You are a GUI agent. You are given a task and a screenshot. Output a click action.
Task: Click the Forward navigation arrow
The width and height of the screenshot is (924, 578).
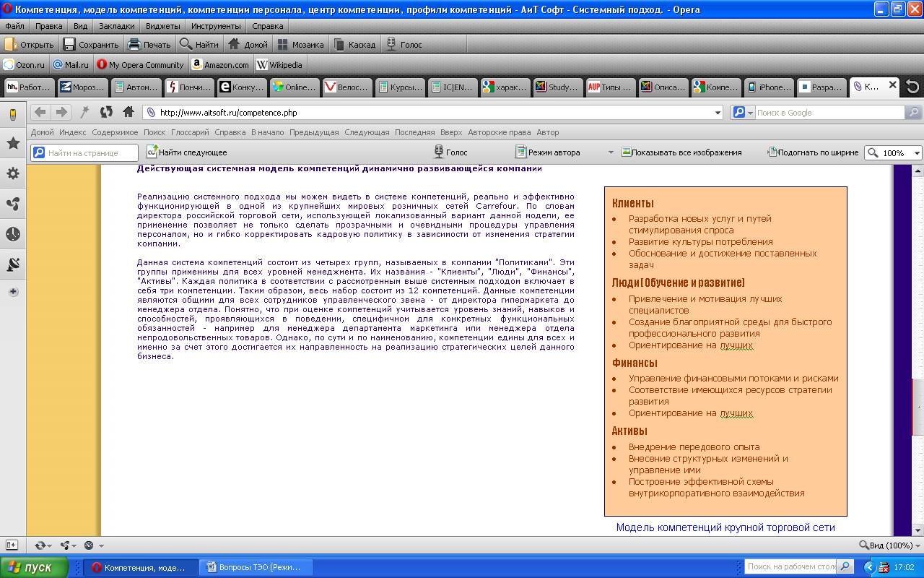pyautogui.click(x=61, y=112)
